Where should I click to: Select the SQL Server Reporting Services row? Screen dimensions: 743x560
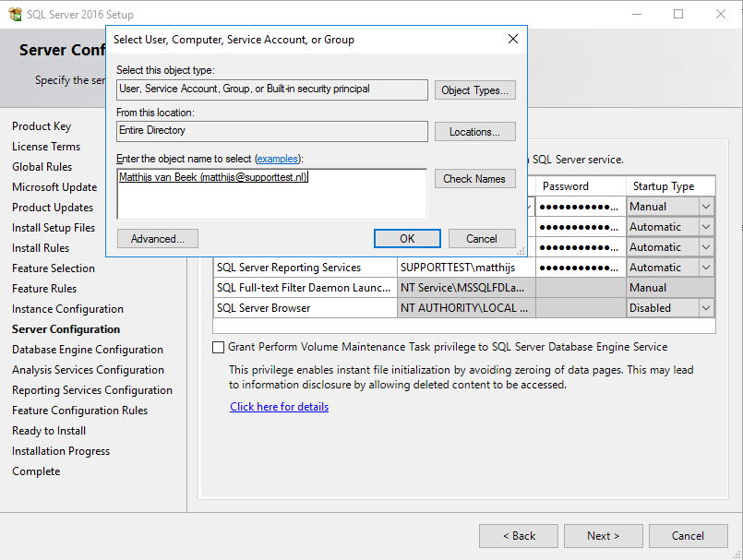464,268
